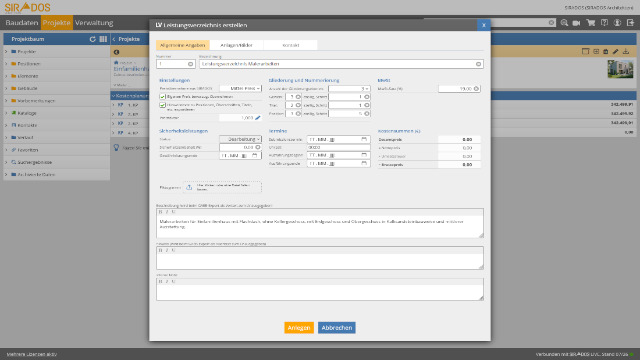Viewport: 640px width, 360px height.
Task: Toggle the second checkbox about Positionen hints
Action: point(162,105)
